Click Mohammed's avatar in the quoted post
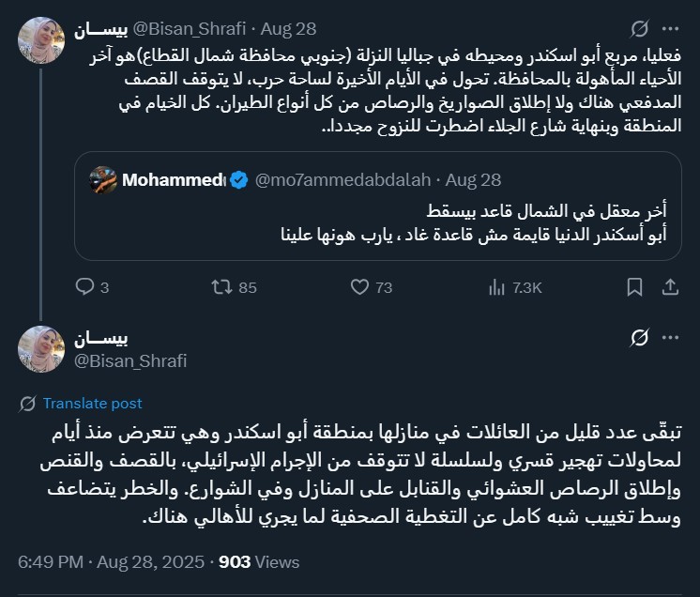The width and height of the screenshot is (700, 597). [103, 179]
